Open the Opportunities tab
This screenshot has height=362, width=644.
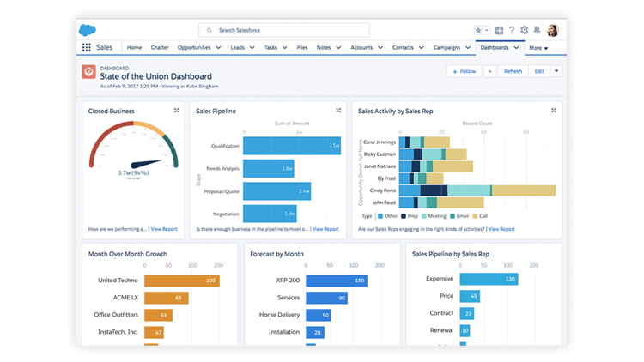point(194,48)
